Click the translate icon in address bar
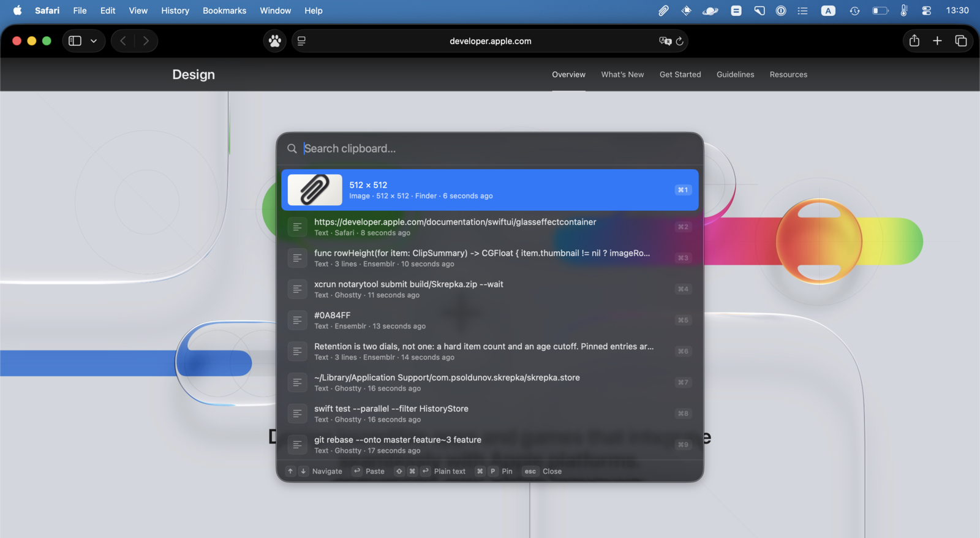 pos(665,41)
